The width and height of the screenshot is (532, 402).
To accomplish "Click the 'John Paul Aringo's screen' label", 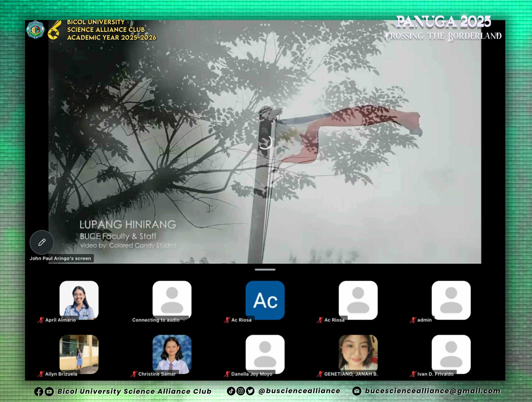I will 60,258.
